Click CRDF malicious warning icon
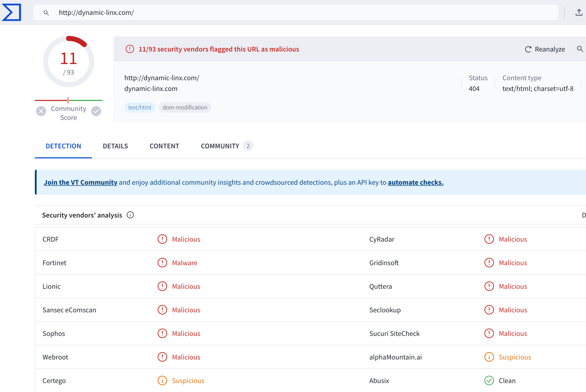The height and width of the screenshot is (392, 586). coord(162,239)
